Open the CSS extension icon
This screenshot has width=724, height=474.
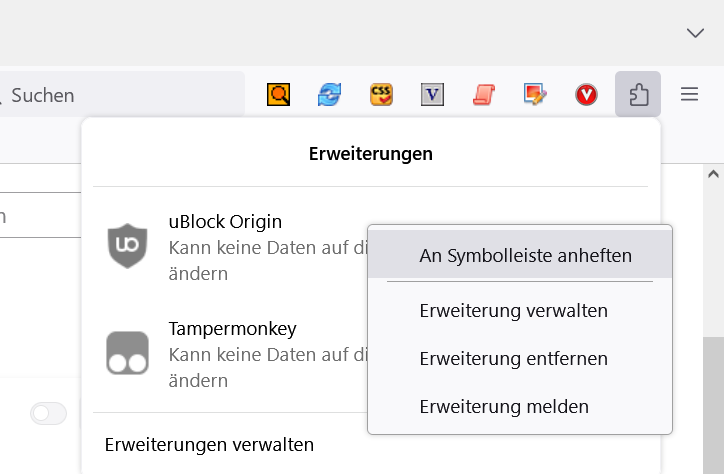(381, 95)
